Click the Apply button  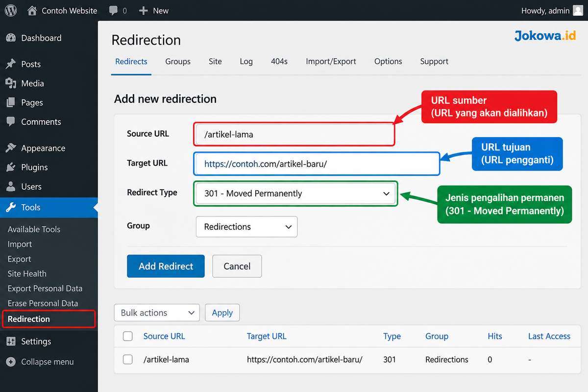coord(222,313)
